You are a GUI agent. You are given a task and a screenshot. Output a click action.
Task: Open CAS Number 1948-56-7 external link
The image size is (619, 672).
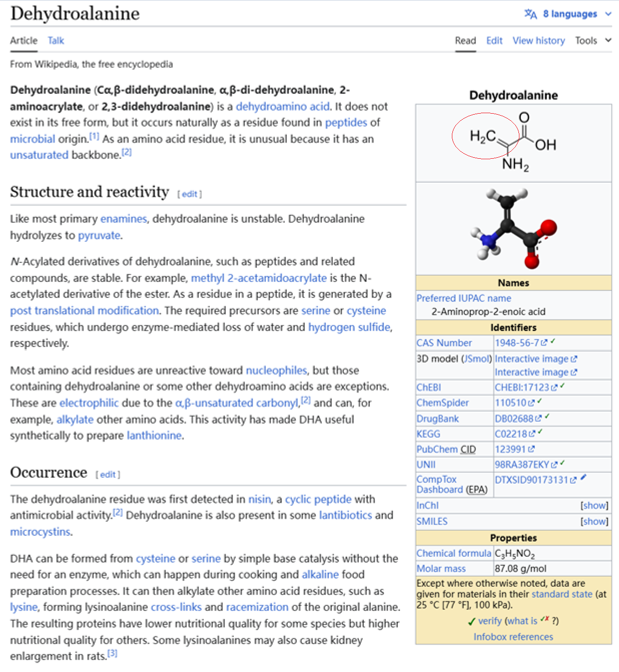(517, 343)
